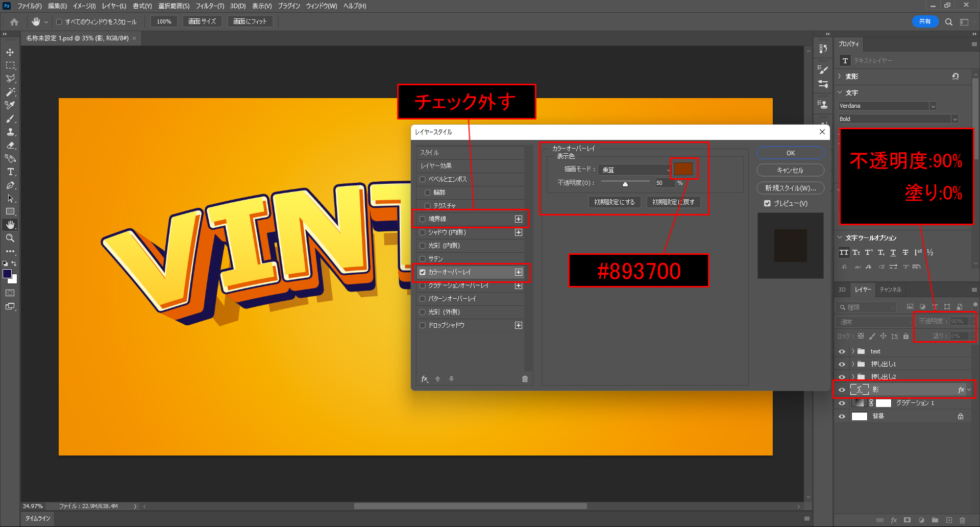The width and height of the screenshot is (980, 527).
Task: Click the trash icon in Layer Style dialog
Action: coord(525,379)
